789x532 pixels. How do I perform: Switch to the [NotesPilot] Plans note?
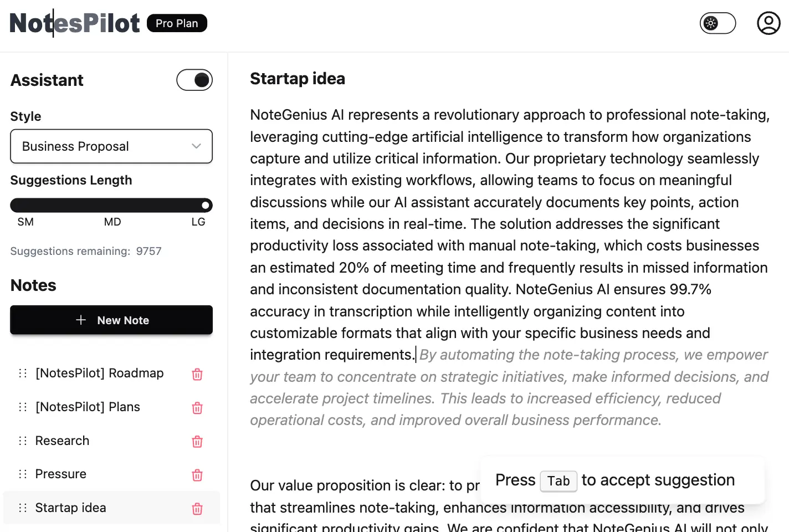coord(88,407)
